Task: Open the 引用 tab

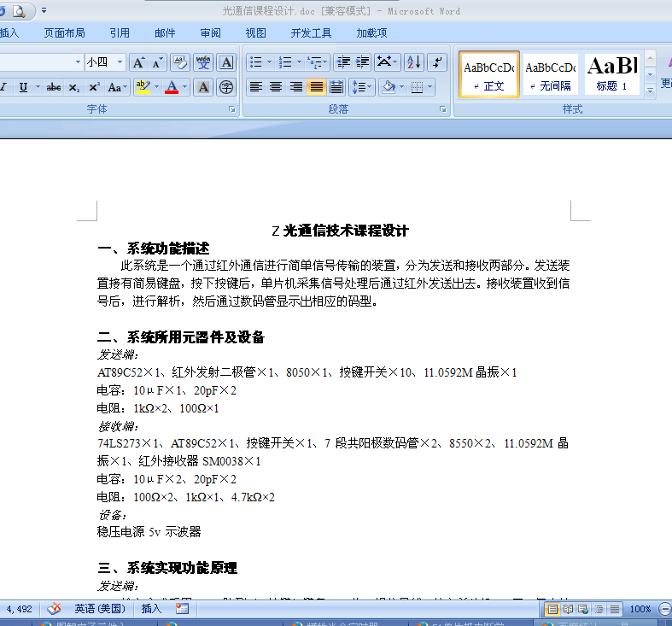Action: (x=120, y=33)
